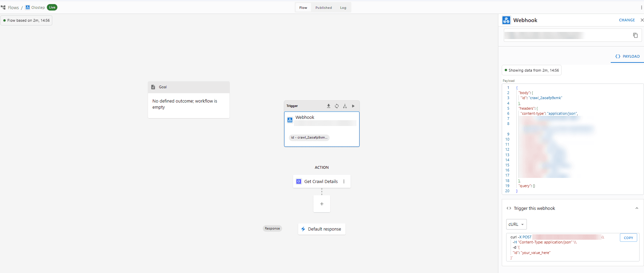Open the Log tab
The width and height of the screenshot is (644, 273).
(343, 7)
